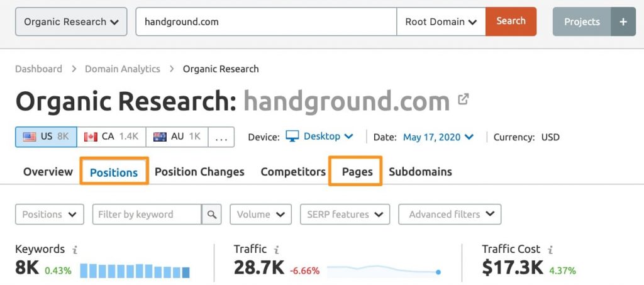Click the -6.66% traffic change
The image size is (644, 285).
point(304,271)
